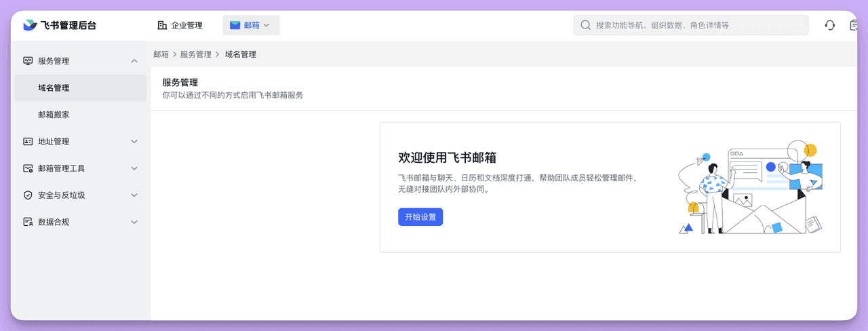
Task: Expand the 安全与反垃圾 section chevron
Action: 134,195
